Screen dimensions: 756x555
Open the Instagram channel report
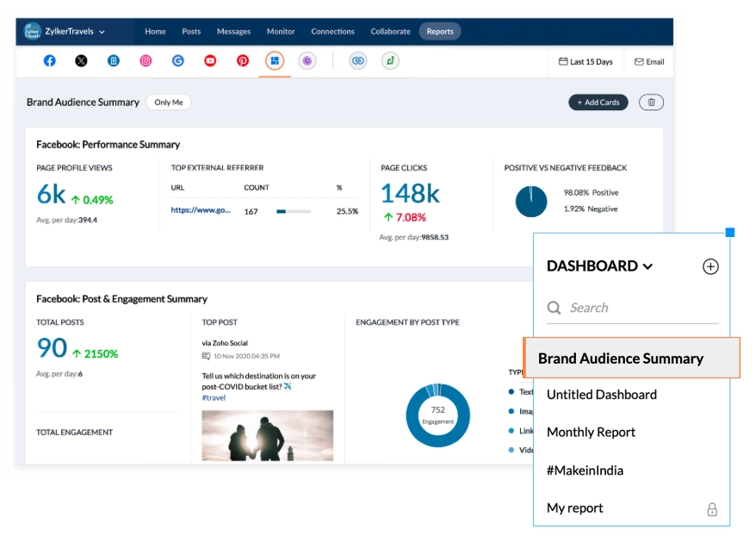pyautogui.click(x=145, y=60)
